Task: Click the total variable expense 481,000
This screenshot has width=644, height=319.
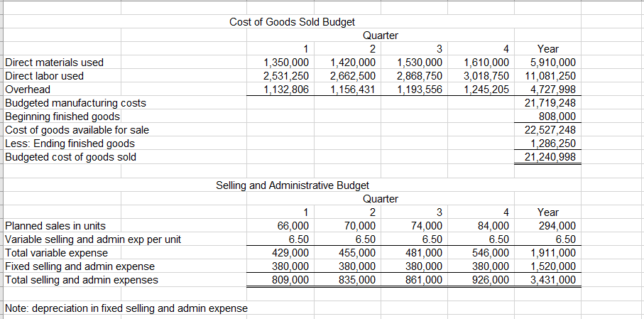Action: [x=425, y=253]
